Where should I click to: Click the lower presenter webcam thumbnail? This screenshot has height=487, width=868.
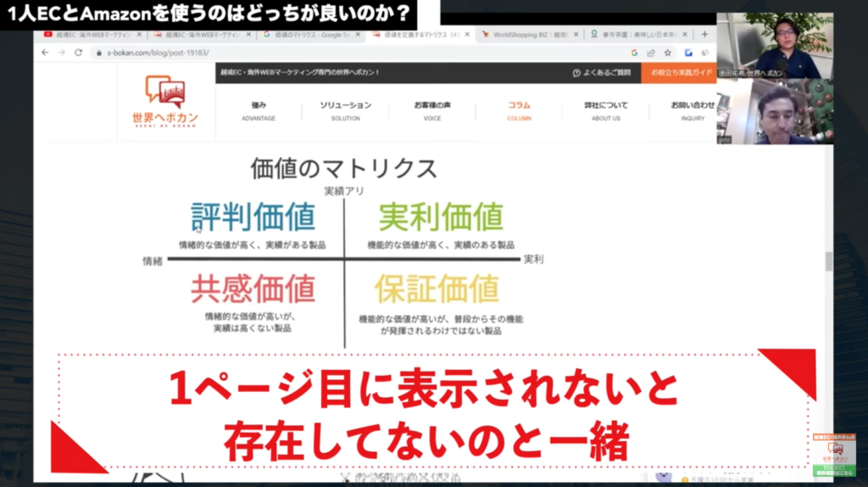point(775,111)
